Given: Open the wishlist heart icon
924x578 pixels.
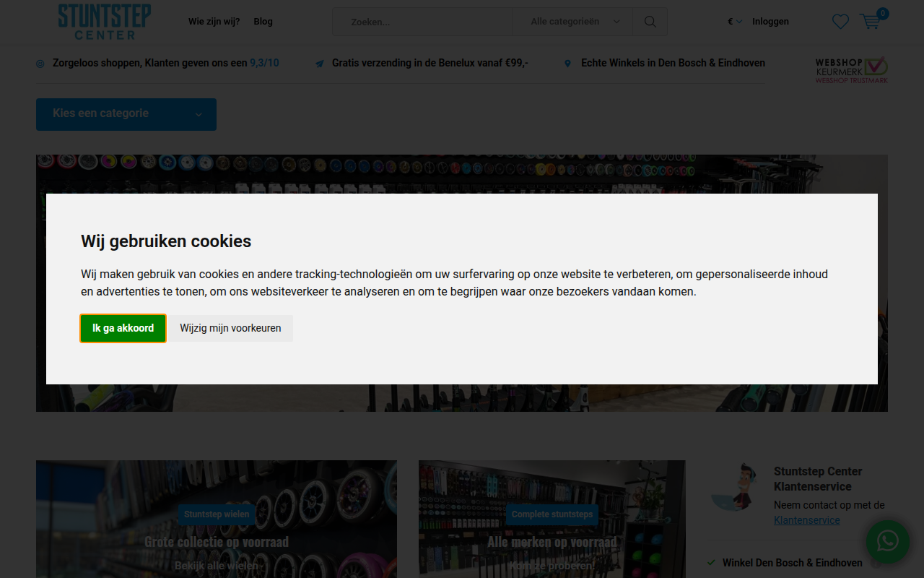Looking at the screenshot, I should click(x=840, y=22).
